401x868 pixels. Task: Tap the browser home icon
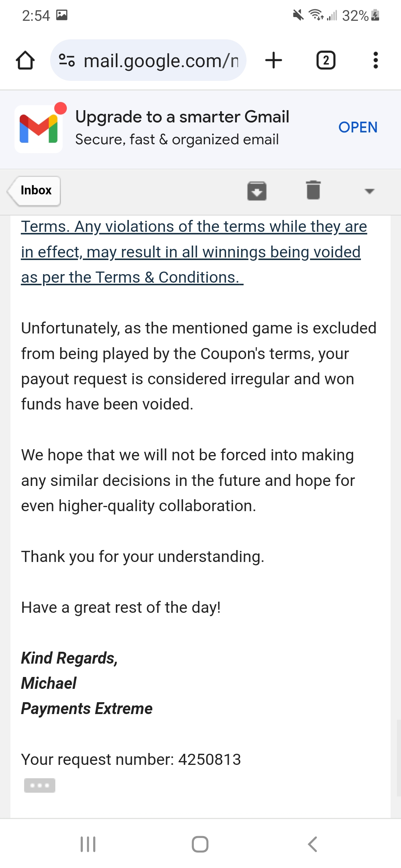[25, 60]
